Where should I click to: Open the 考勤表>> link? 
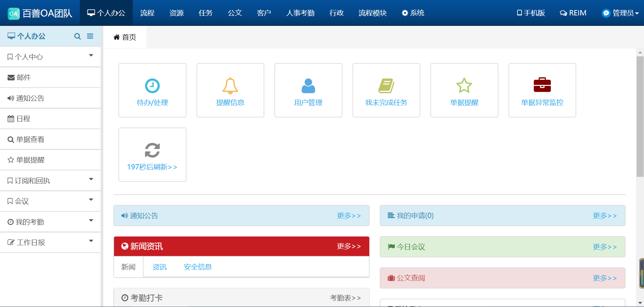coord(345,298)
